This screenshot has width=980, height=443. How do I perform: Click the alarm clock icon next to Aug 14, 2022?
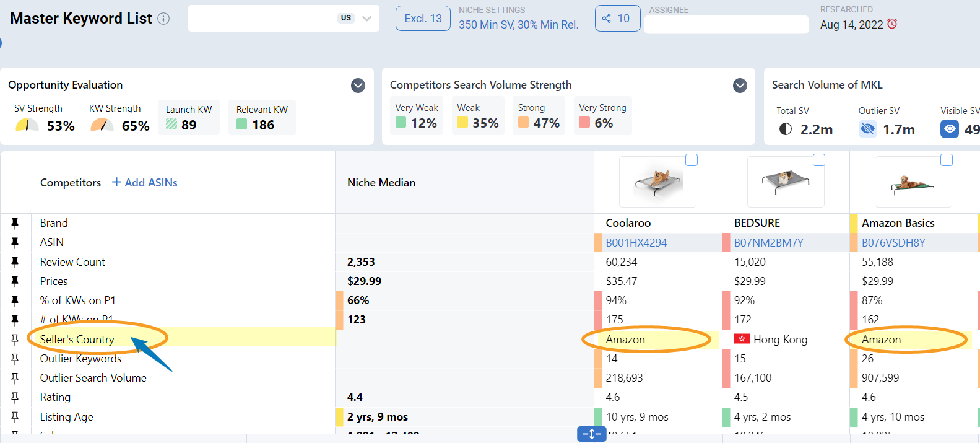(892, 24)
